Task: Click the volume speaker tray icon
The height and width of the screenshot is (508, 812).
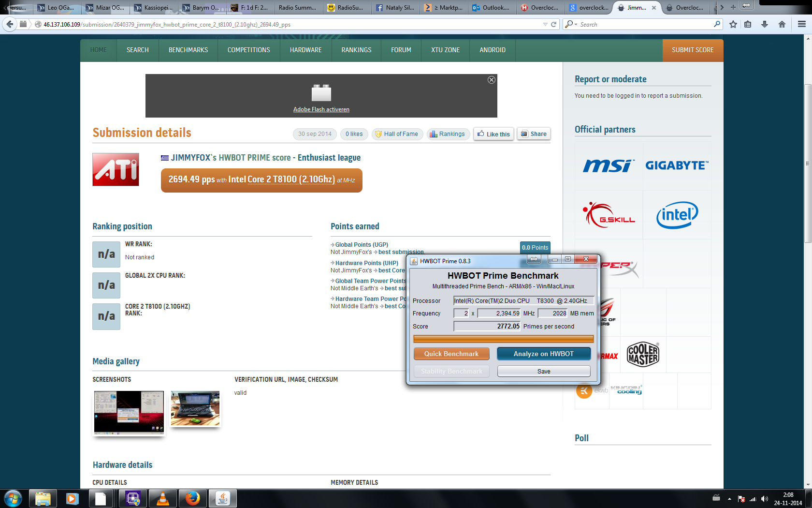Action: point(765,499)
